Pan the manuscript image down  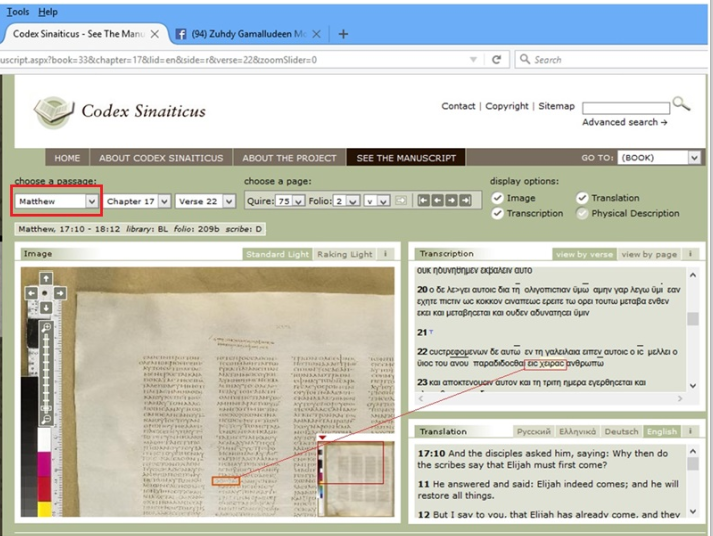pos(45,308)
